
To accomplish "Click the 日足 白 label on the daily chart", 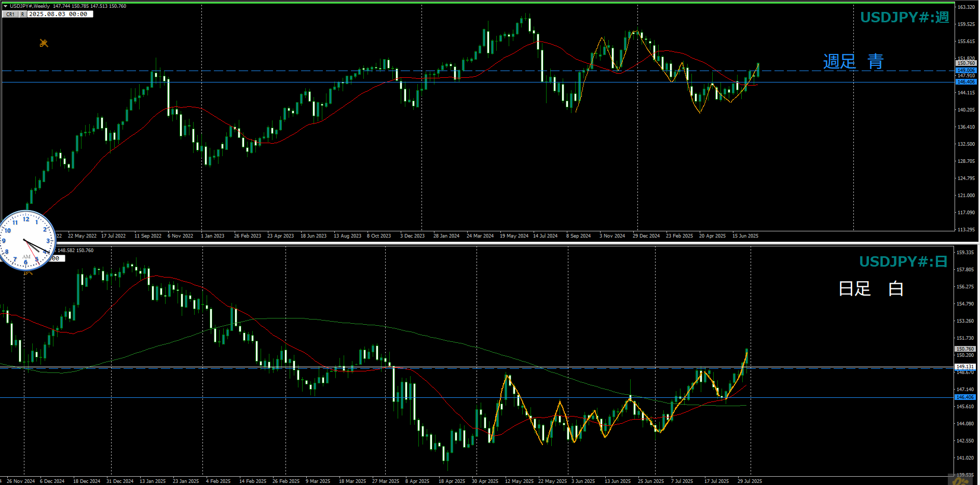I will [871, 288].
